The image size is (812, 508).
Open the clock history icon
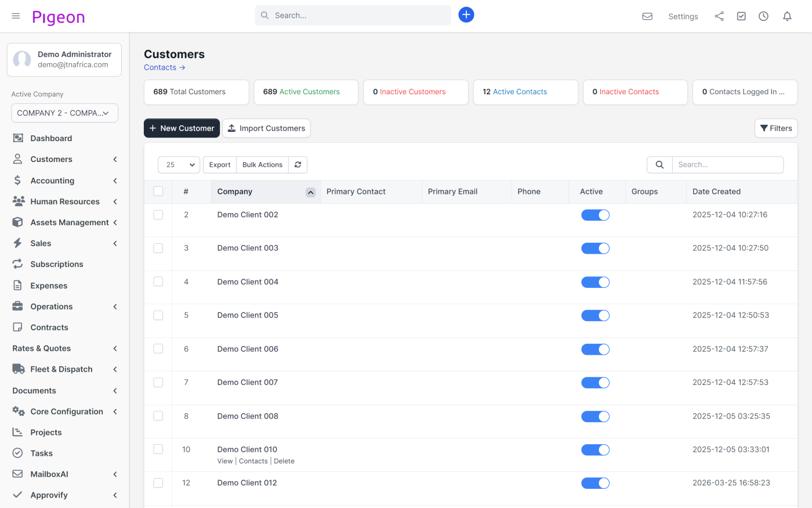[763, 16]
